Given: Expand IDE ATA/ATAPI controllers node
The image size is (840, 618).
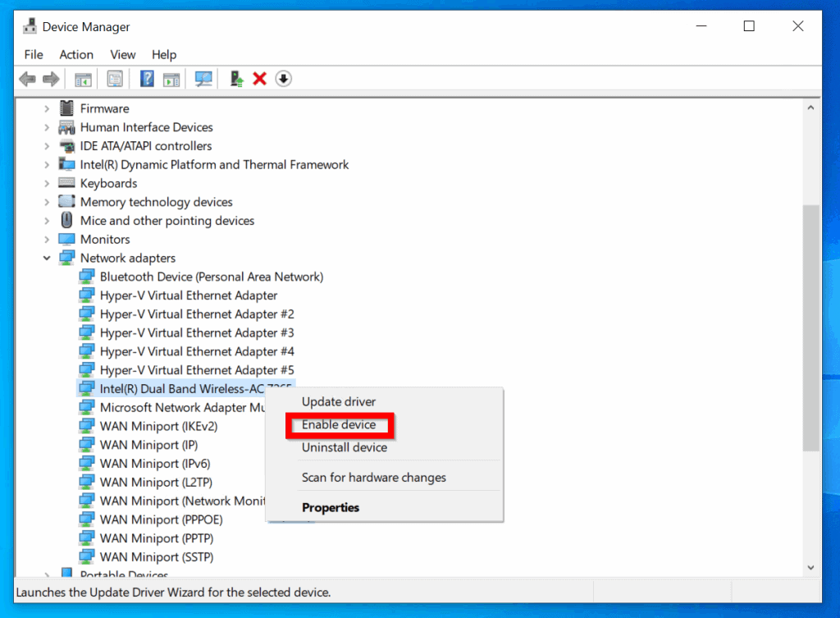Looking at the screenshot, I should [47, 146].
